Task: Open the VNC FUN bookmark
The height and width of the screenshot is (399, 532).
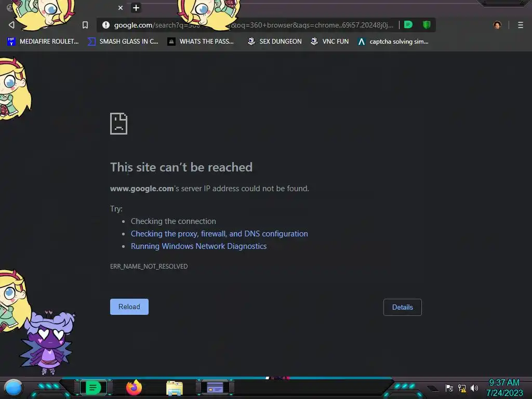Action: click(330, 42)
